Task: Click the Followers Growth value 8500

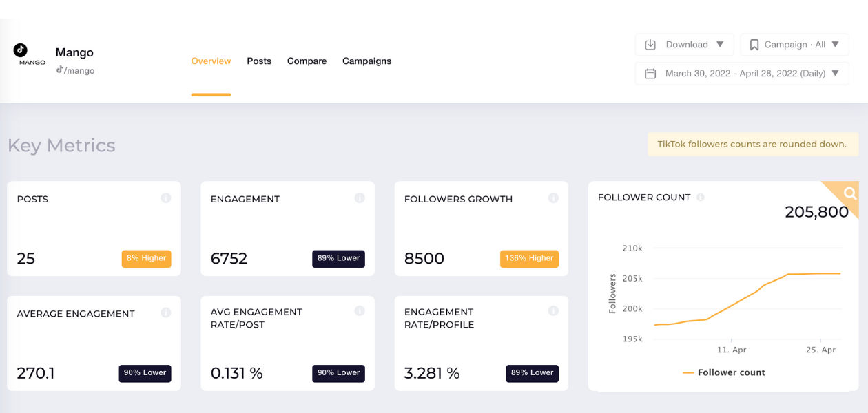Action: coord(424,259)
